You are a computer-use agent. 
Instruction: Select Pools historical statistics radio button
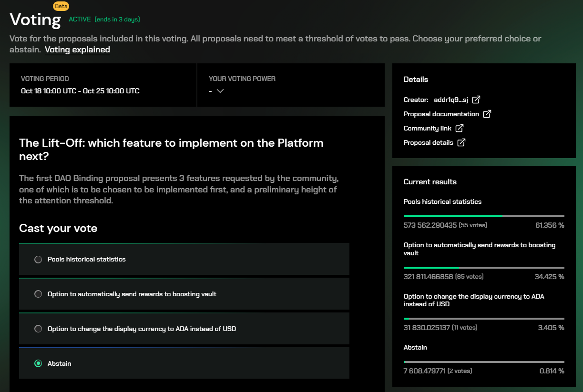point(38,260)
